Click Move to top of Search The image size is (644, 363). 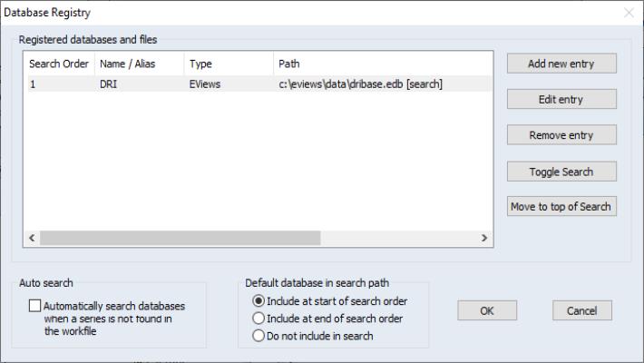(x=561, y=207)
